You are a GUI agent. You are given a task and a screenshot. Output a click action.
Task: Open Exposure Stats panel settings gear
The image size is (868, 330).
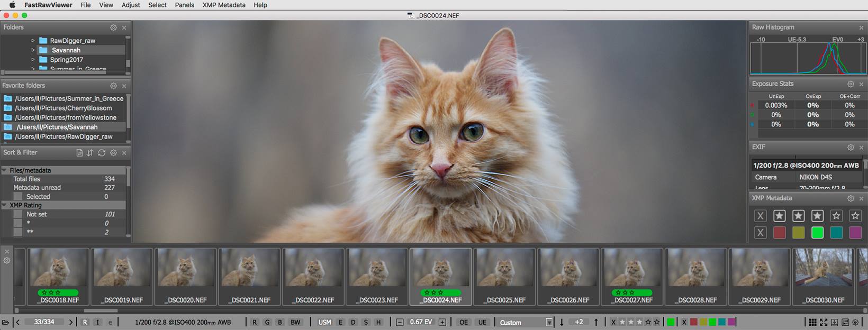pyautogui.click(x=851, y=84)
